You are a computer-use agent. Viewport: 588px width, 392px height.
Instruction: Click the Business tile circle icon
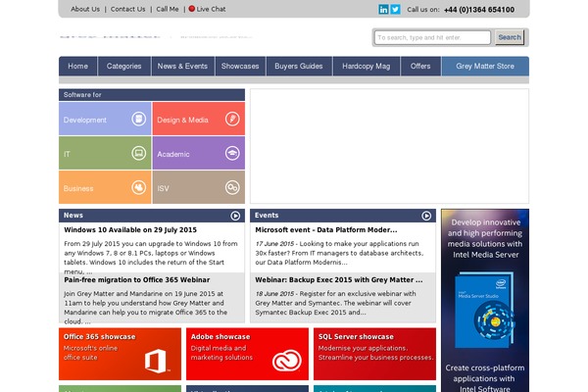click(139, 187)
